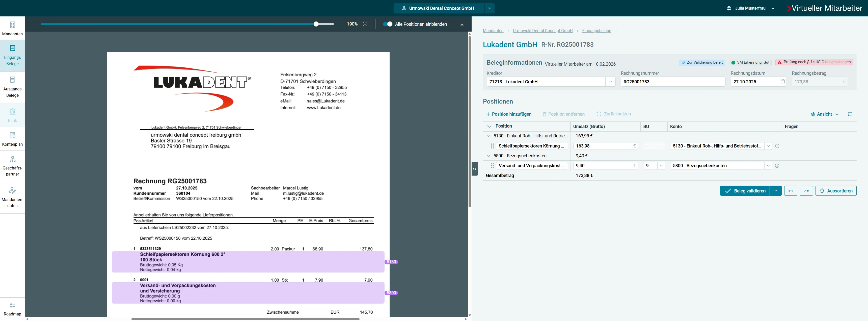The height and width of the screenshot is (321, 868).
Task: Open the comment icon beside Ansicht
Action: (x=850, y=114)
